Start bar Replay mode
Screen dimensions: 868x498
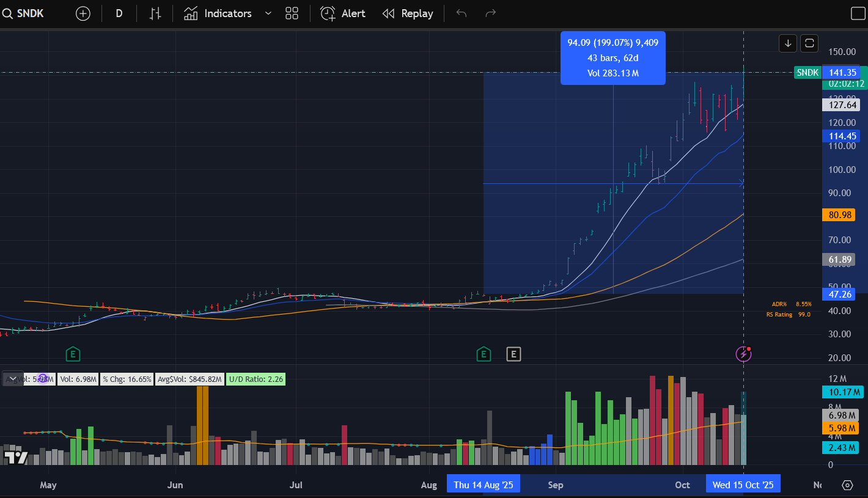click(408, 13)
